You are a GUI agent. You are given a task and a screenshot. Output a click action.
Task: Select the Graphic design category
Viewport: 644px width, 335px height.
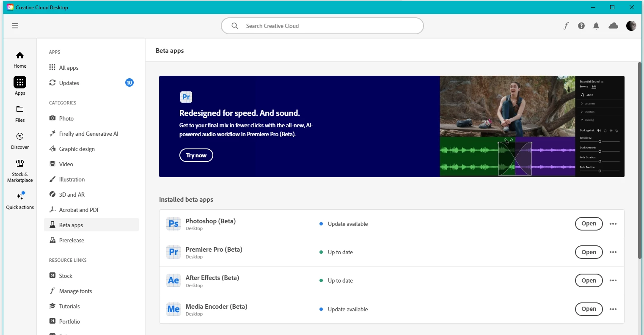coord(91,149)
